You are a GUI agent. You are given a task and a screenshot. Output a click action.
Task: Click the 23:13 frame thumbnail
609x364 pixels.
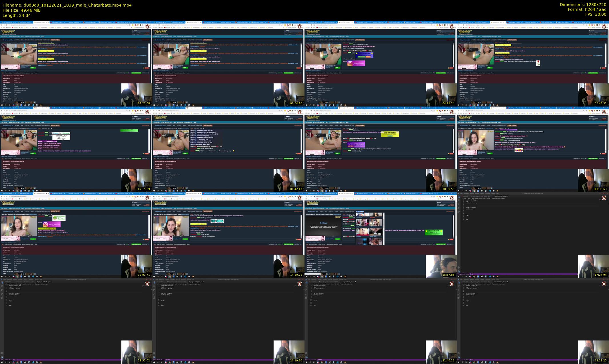click(x=533, y=321)
